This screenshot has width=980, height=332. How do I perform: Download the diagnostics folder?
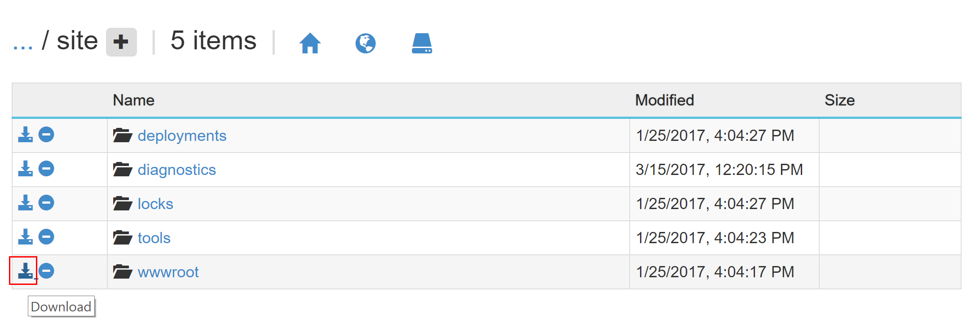point(25,169)
